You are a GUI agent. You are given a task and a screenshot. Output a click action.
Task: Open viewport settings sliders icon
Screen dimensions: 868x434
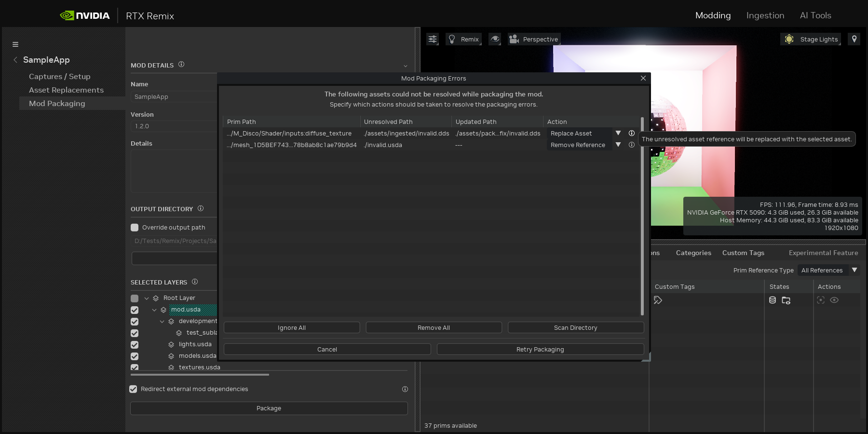(x=433, y=39)
